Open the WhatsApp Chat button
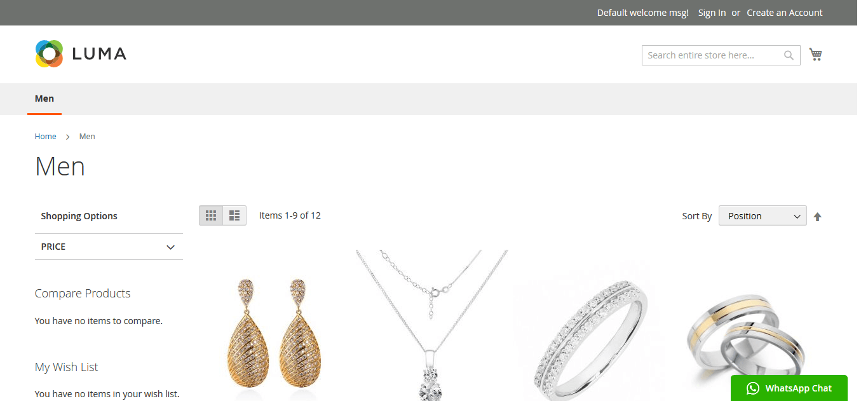Image resolution: width=868 pixels, height=401 pixels. 789,388
